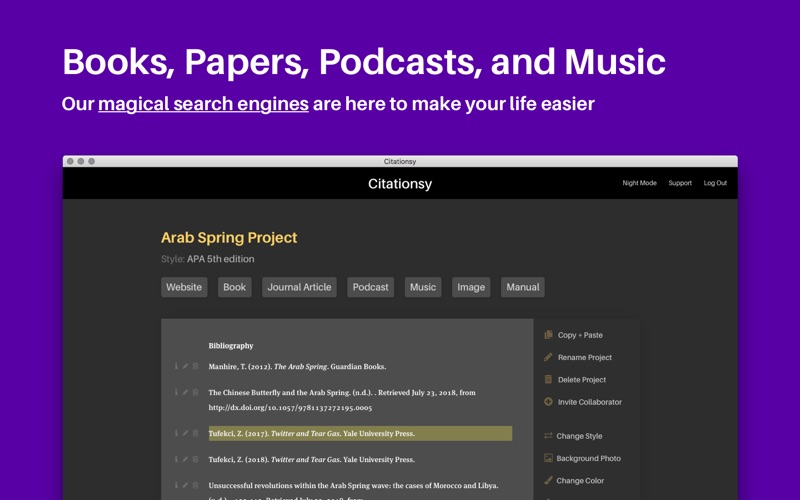Open the magical search engines link
800x500 pixels.
[x=203, y=104]
